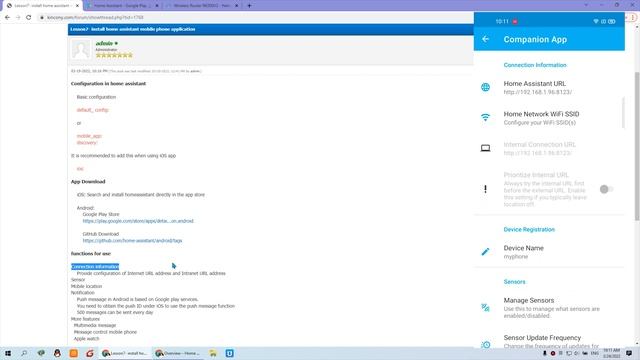
Task: Open the admin profile link
Action: point(104,43)
